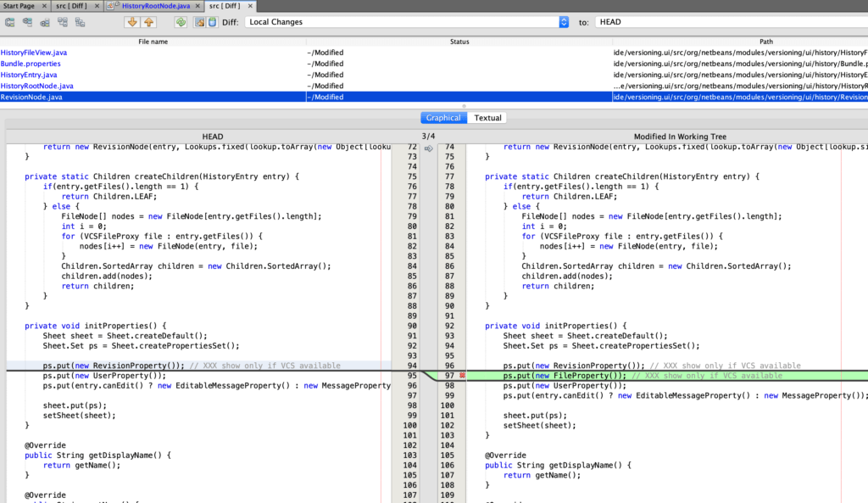Viewport: 868px width, 503px height.
Task: Toggle the blue cylinder view button beside Diff
Action: point(214,22)
